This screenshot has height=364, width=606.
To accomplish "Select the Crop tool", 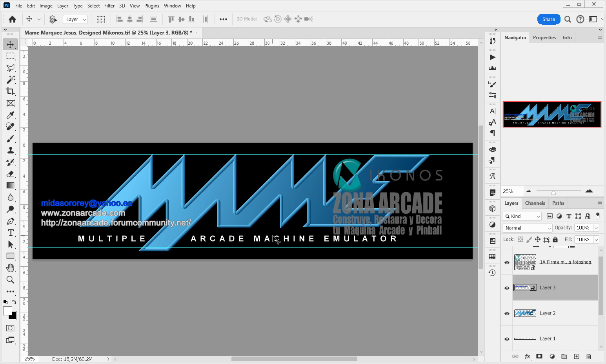I will tap(11, 91).
